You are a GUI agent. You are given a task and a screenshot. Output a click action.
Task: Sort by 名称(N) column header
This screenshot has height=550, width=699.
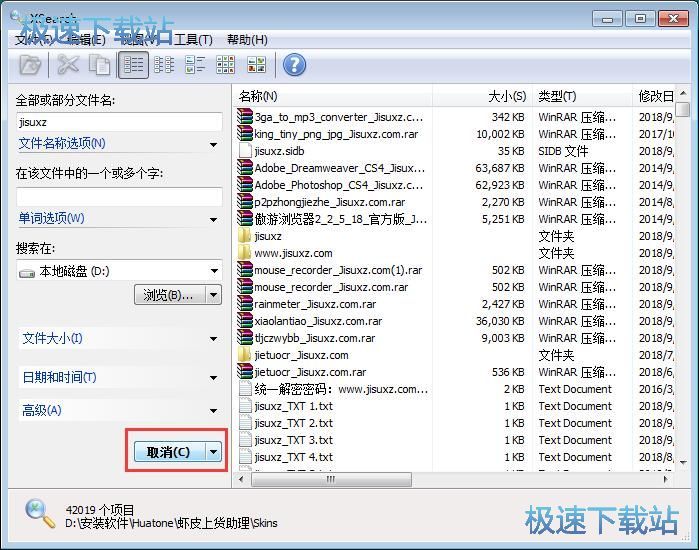coord(333,96)
